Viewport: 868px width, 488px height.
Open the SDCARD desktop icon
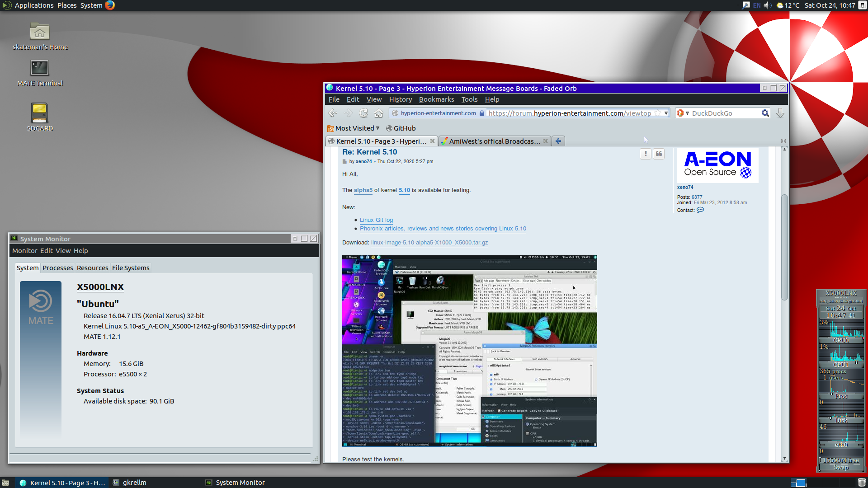(x=40, y=117)
